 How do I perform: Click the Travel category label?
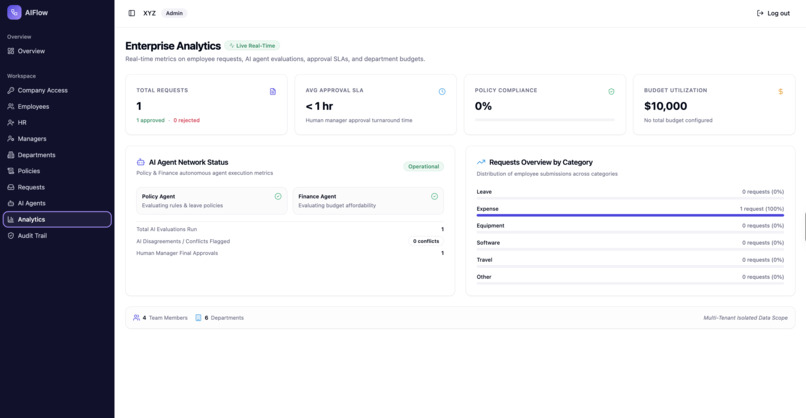[484, 260]
